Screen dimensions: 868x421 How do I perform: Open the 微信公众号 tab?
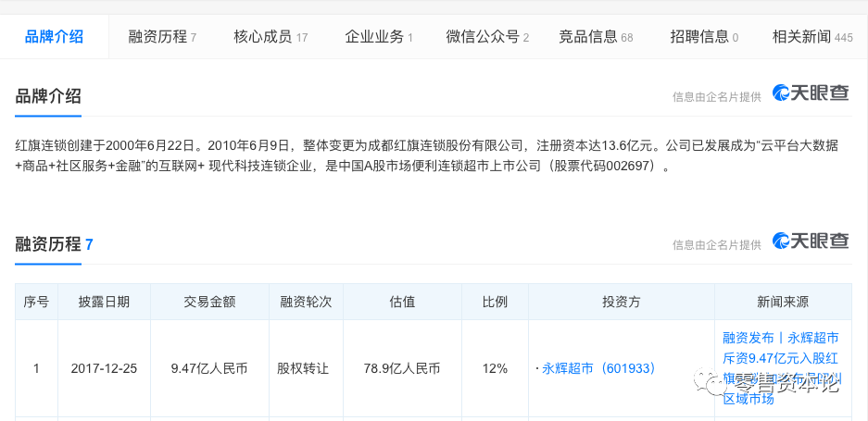coord(487,37)
